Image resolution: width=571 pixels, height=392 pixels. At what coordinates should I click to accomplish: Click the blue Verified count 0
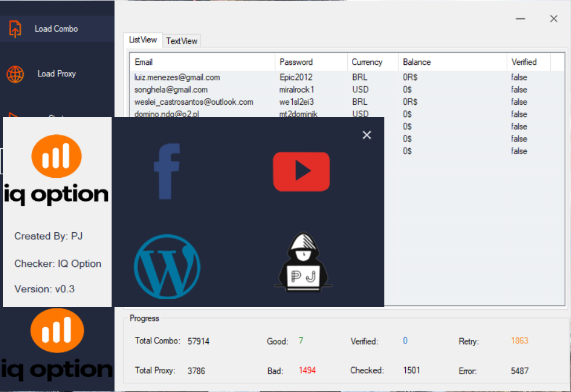click(405, 340)
